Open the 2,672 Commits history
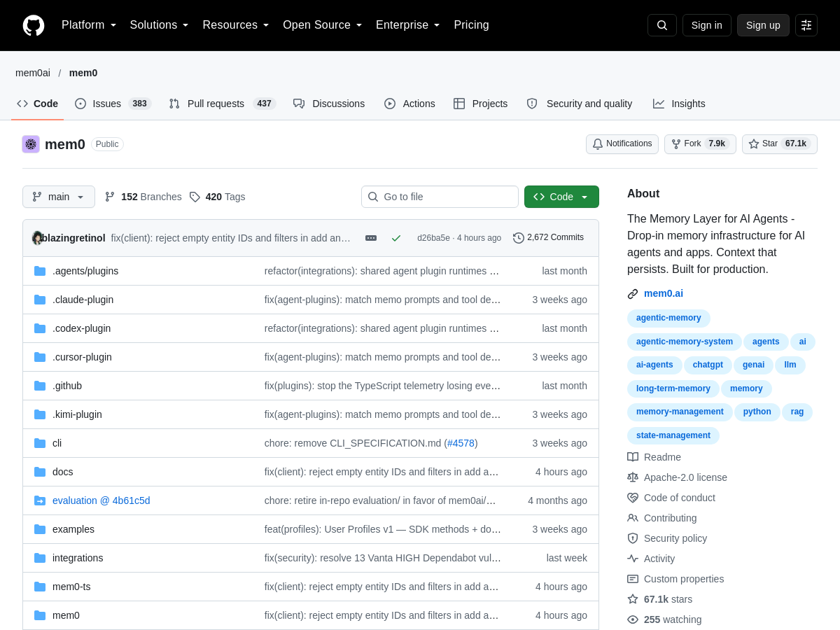This screenshot has width=840, height=630. 548,238
